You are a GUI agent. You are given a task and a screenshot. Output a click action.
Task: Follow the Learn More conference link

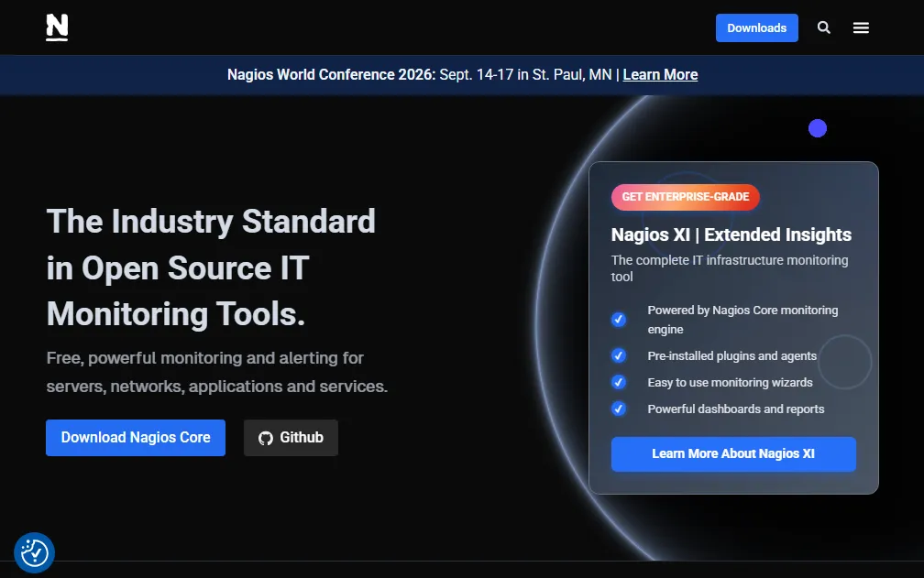660,75
